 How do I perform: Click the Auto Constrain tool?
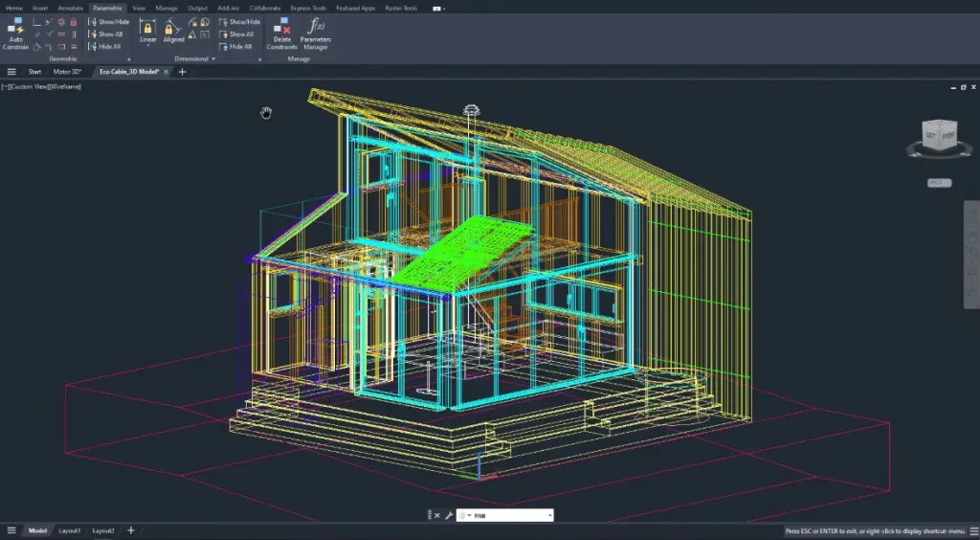[16, 33]
